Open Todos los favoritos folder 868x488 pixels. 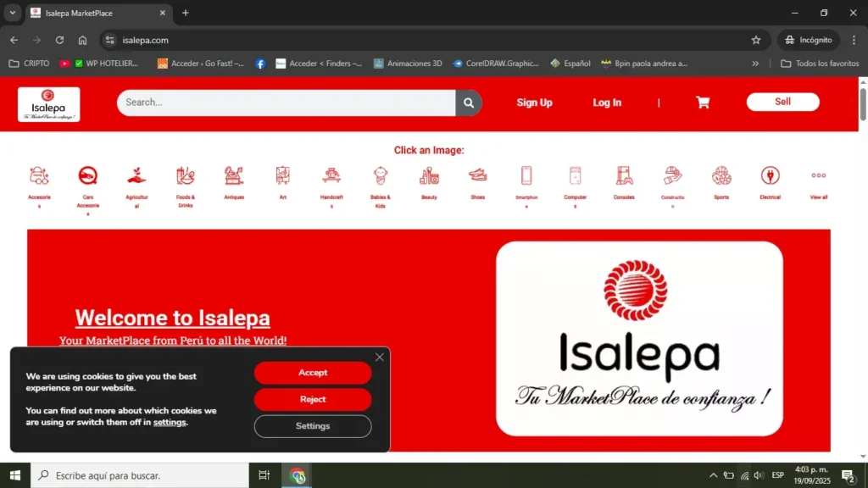820,64
